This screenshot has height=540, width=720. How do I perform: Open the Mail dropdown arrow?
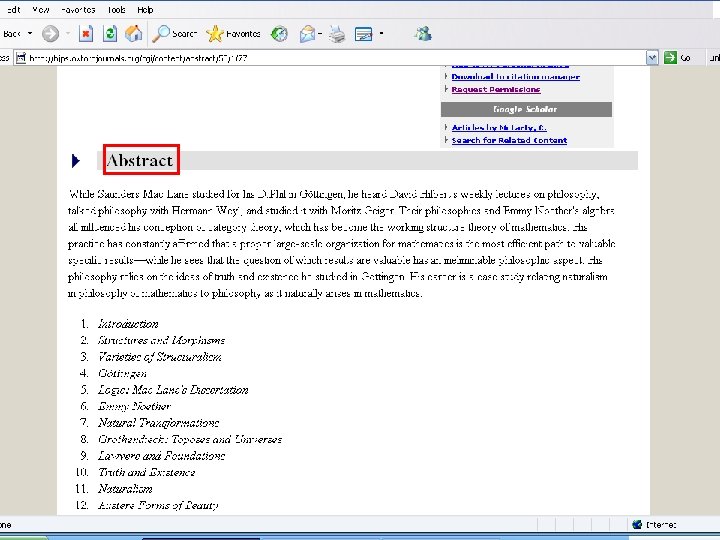pyautogui.click(x=320, y=34)
